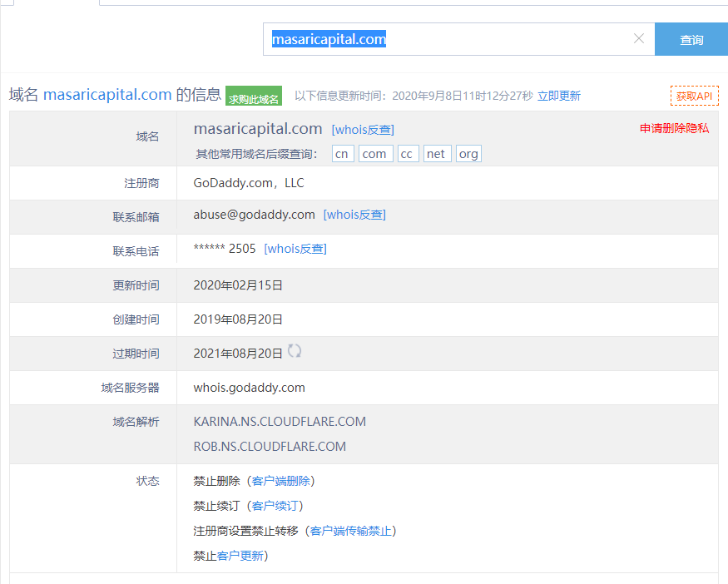728x584 pixels.
Task: Click the 查询 search button
Action: click(x=691, y=40)
